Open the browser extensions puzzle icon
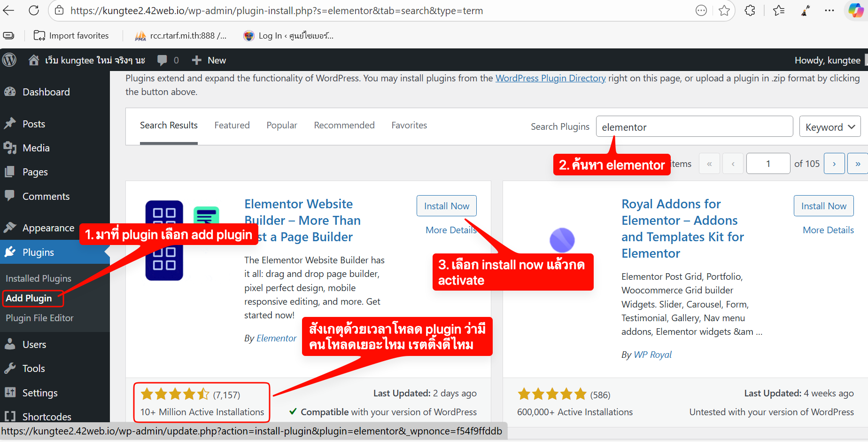Image resolution: width=868 pixels, height=442 pixels. pos(750,10)
